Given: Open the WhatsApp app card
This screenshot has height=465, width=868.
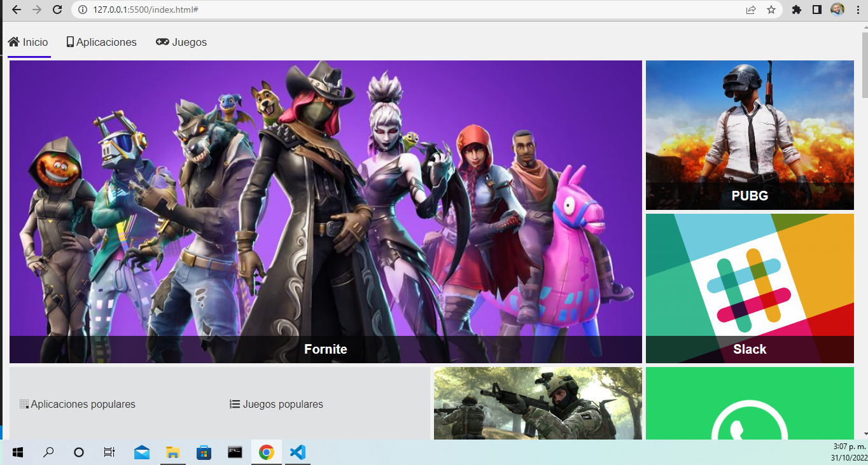Looking at the screenshot, I should click(x=750, y=403).
